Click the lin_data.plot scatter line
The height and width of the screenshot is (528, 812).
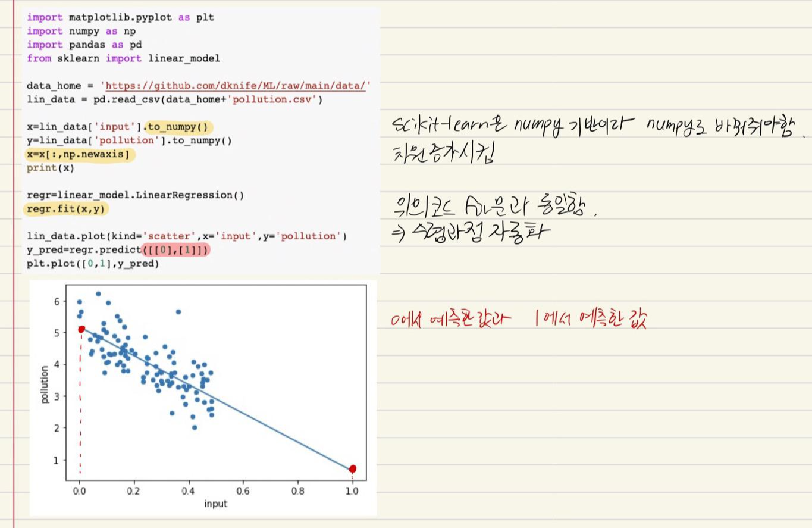187,236
